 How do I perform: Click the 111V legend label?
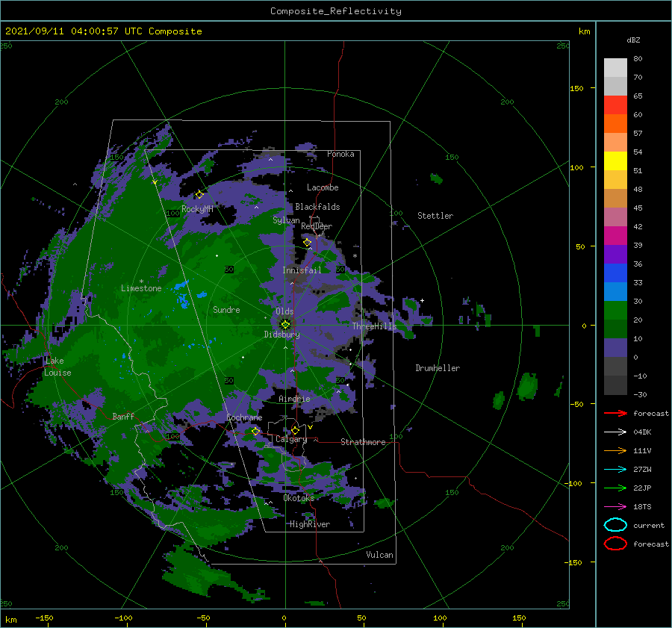(642, 450)
